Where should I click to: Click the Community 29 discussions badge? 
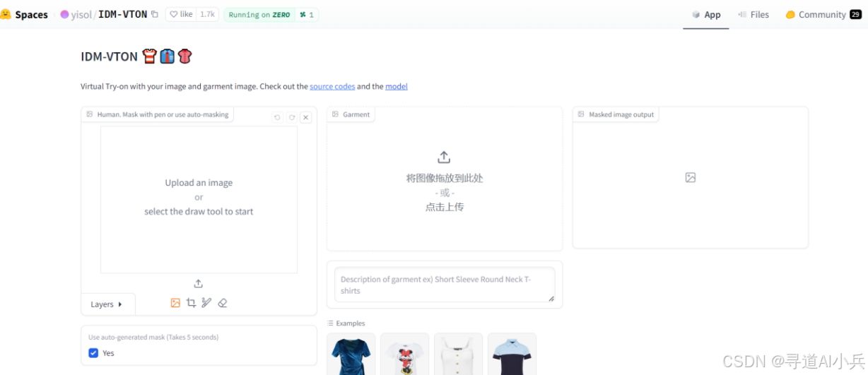click(855, 14)
